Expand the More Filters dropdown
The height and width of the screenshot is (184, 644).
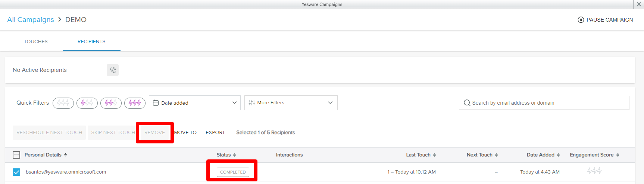click(291, 103)
